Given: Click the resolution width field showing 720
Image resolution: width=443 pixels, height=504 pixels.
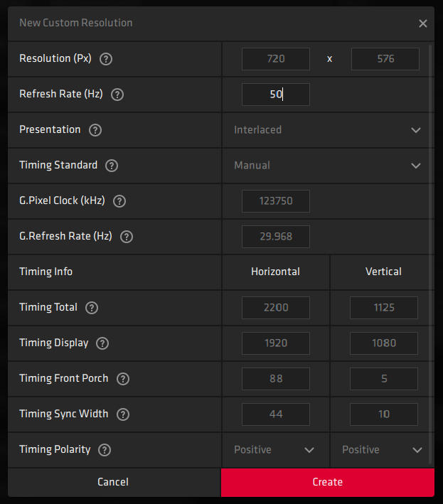Looking at the screenshot, I should pos(276,59).
